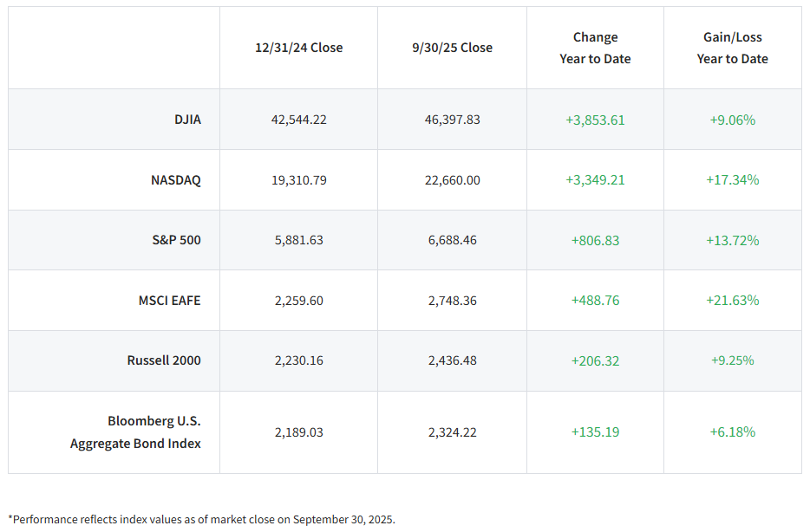Screen dimensions: 810x532
Task: Click the NASDAQ 12/31/24 value 19,310.79
Action: (x=298, y=180)
